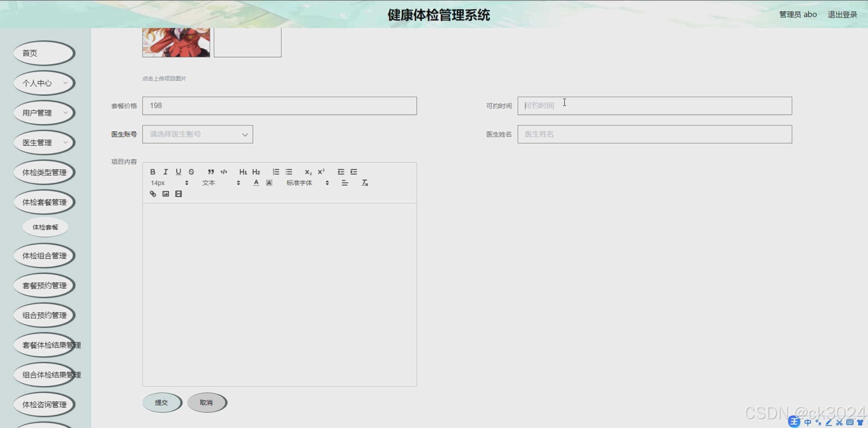868x428 pixels.
Task: Click the code block icon
Action: pyautogui.click(x=224, y=172)
